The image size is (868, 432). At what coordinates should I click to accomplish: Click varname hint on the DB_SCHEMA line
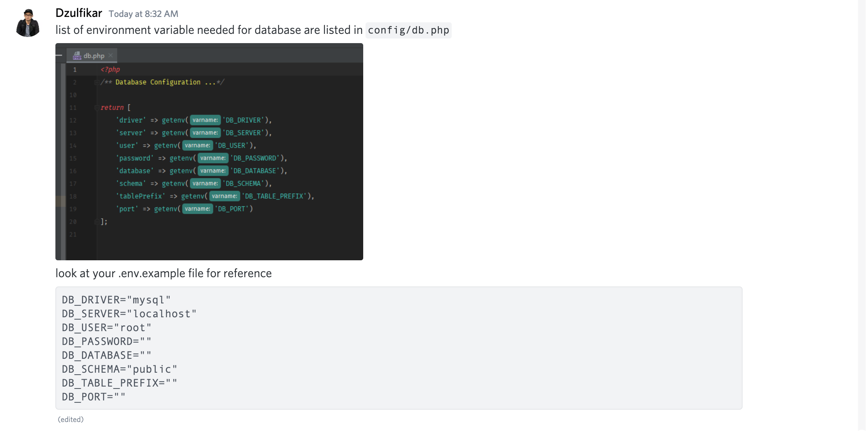(205, 183)
